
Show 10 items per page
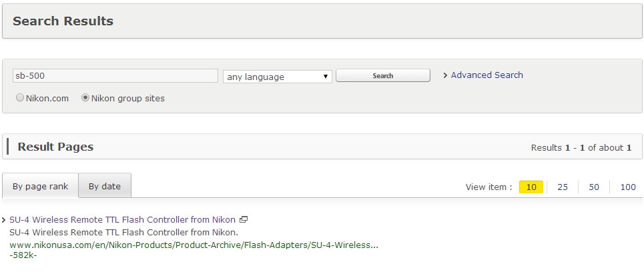(531, 187)
